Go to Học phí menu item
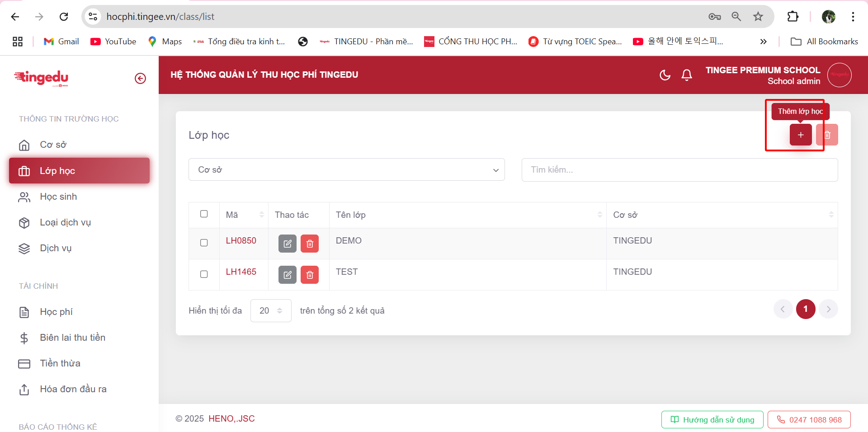 56,312
